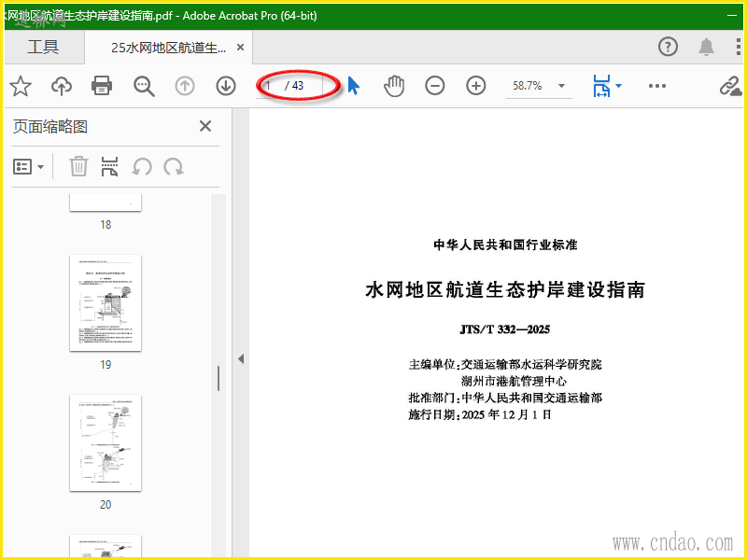Screen dimensions: 747x560
Task: Close the 页面缩略图 panel
Action: point(205,126)
